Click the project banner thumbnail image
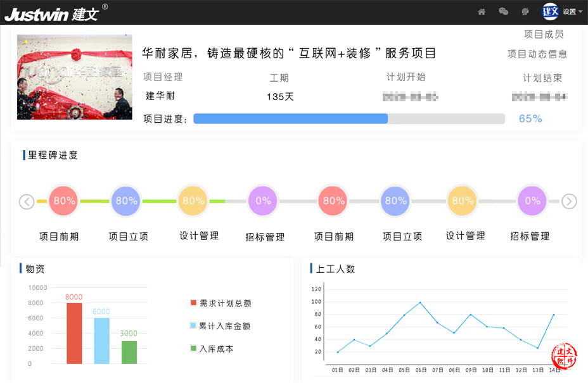This screenshot has height=383, width=588. click(x=75, y=77)
